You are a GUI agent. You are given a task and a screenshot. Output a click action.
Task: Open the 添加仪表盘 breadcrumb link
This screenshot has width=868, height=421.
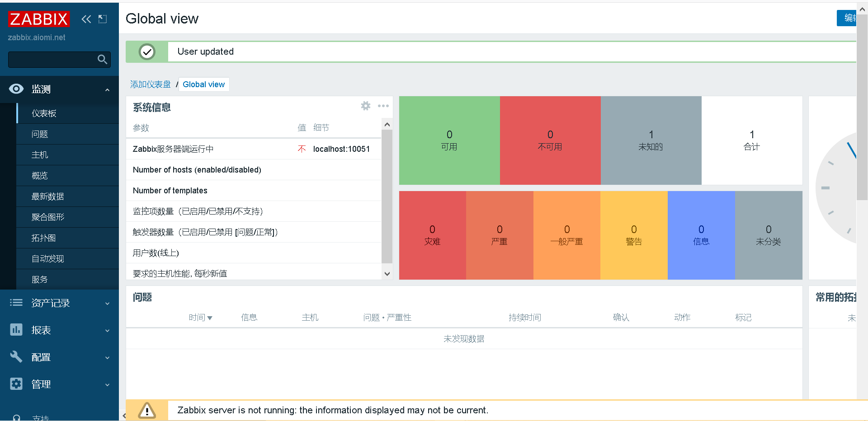150,84
